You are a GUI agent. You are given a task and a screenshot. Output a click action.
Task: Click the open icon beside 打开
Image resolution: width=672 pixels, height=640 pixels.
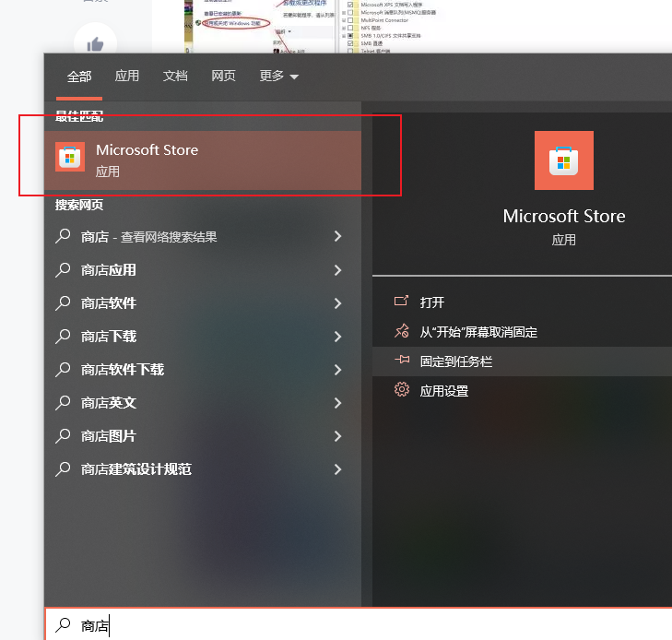[x=401, y=301]
